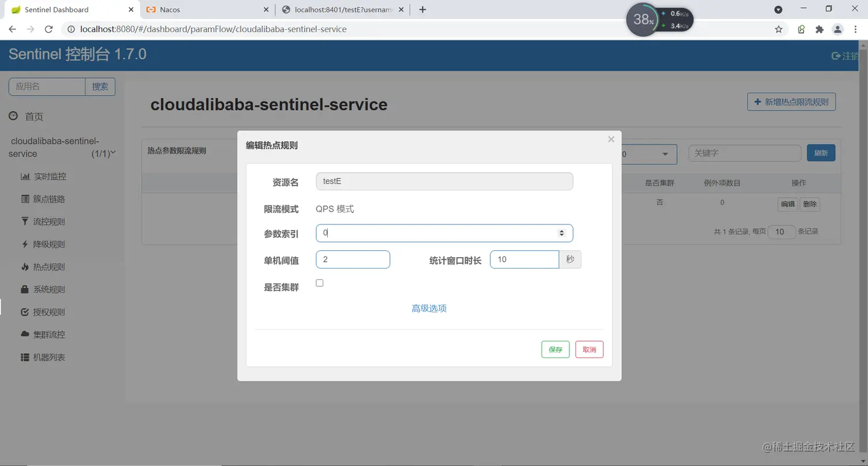Click the 单机阈值 input field
This screenshot has width=868, height=466.
coord(353,259)
